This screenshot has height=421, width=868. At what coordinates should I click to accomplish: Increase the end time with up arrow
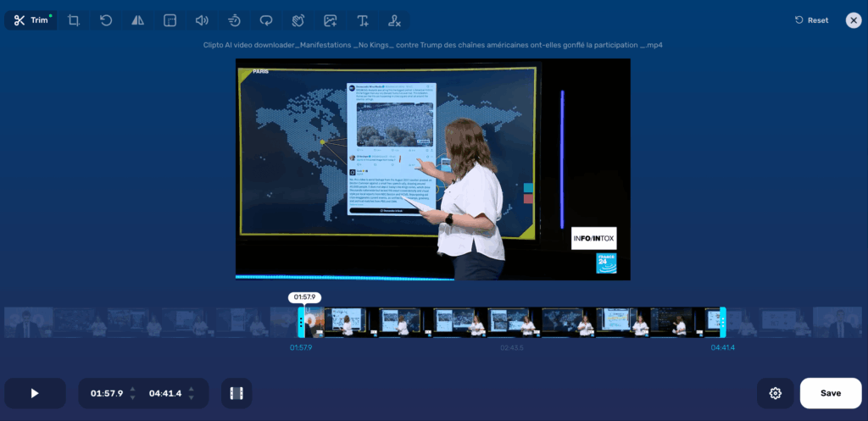coord(191,390)
